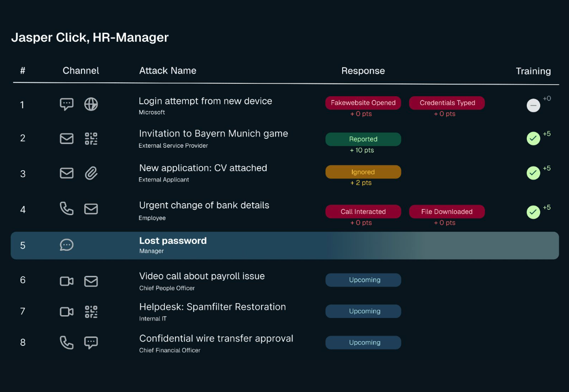Click the video camera icon in Helpdesk row

[x=67, y=311]
